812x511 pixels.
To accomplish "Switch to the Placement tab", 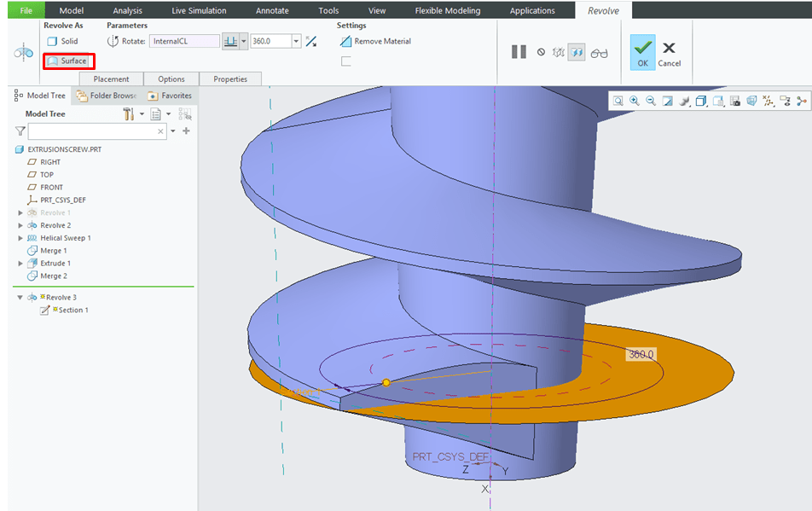I will point(111,79).
